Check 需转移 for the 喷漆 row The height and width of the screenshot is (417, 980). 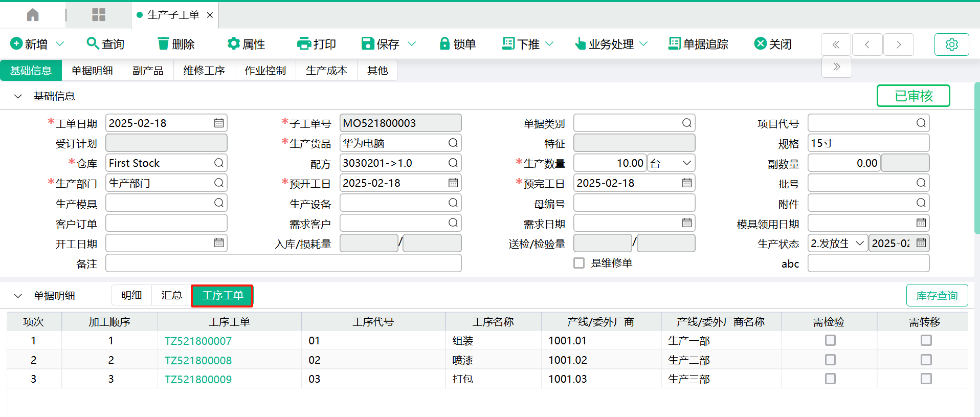click(x=926, y=360)
